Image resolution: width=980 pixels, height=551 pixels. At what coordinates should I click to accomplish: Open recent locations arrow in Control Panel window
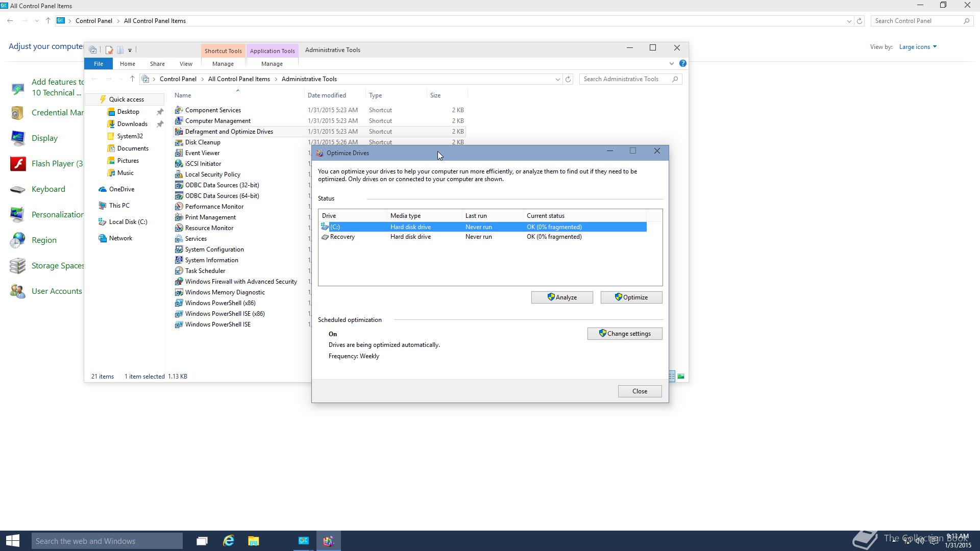pyautogui.click(x=36, y=21)
